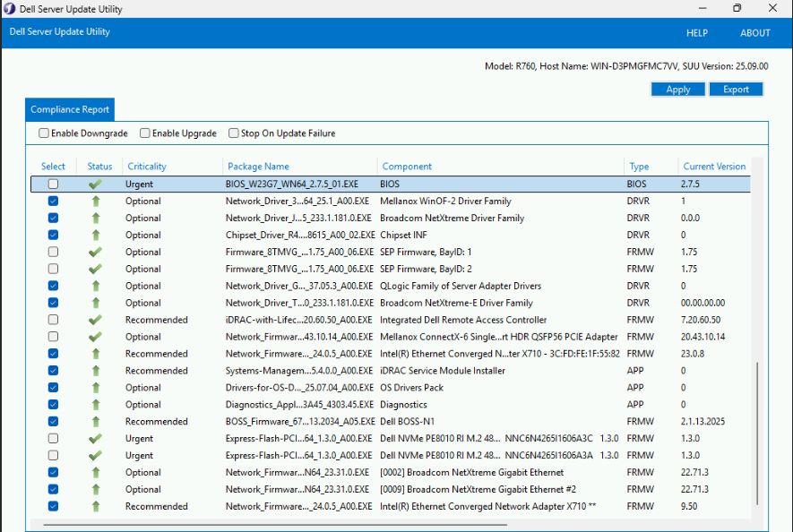Click the Export button
The image size is (793, 532).
point(736,90)
